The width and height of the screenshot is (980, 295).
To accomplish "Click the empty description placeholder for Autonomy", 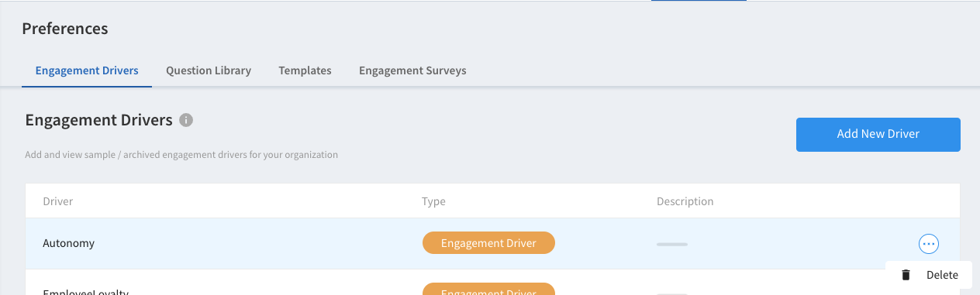I will click(x=672, y=245).
